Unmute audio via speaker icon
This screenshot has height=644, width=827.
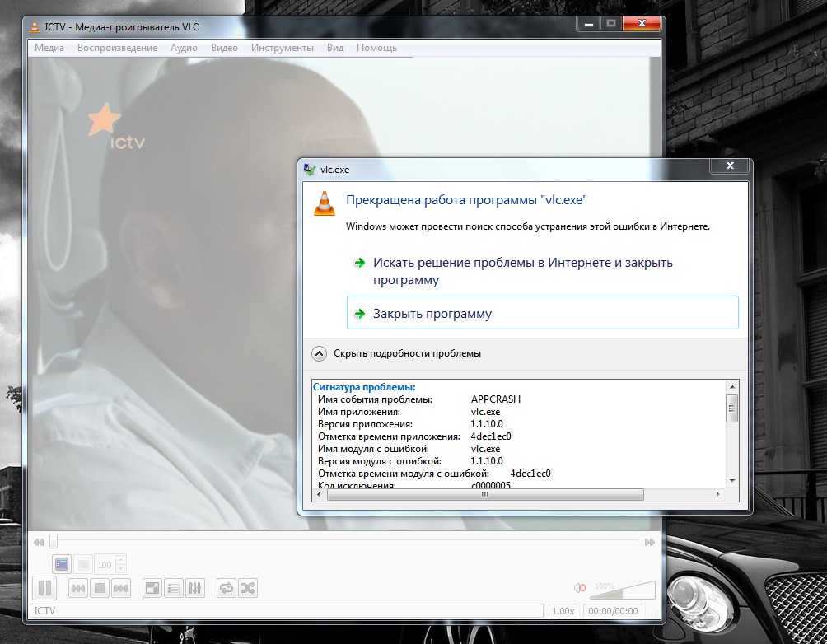(x=580, y=587)
